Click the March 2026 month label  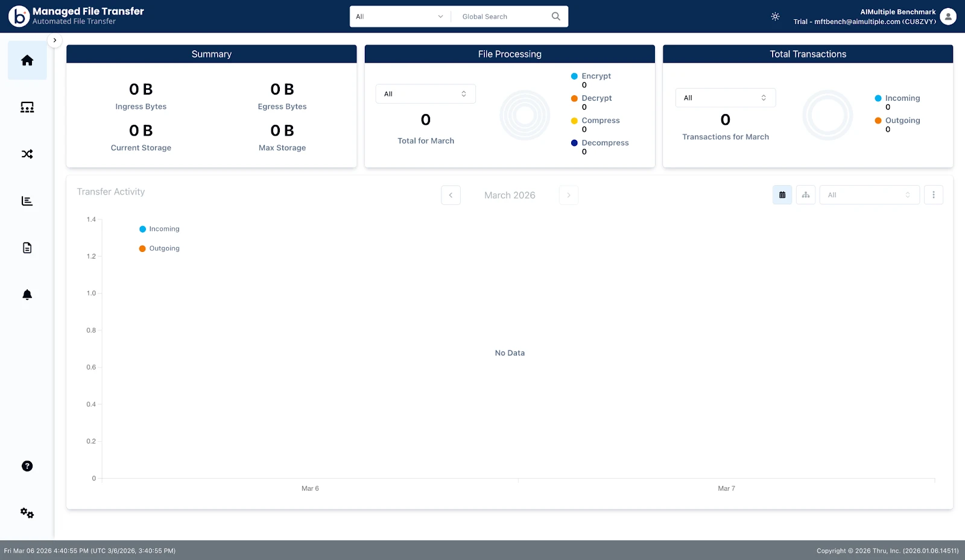pyautogui.click(x=510, y=195)
